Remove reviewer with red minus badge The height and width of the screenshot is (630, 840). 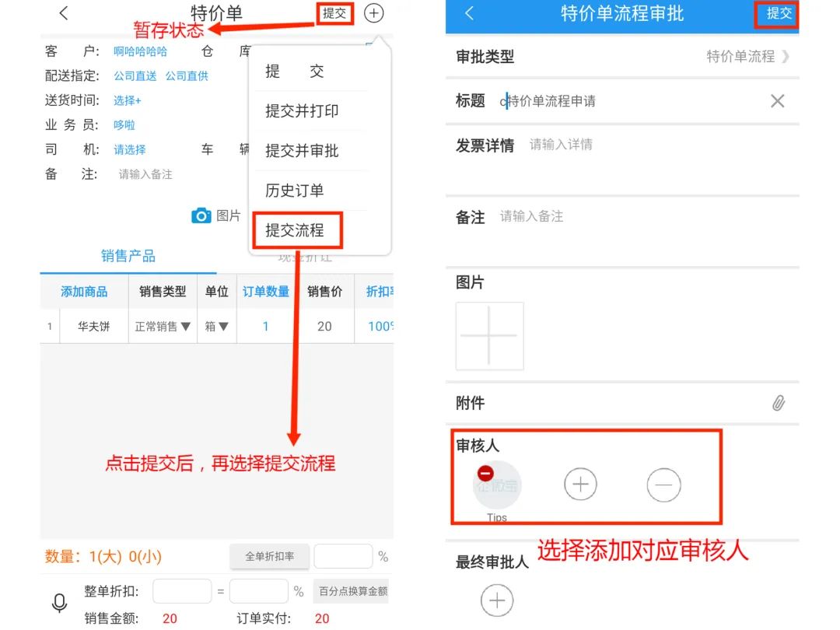pyautogui.click(x=485, y=474)
